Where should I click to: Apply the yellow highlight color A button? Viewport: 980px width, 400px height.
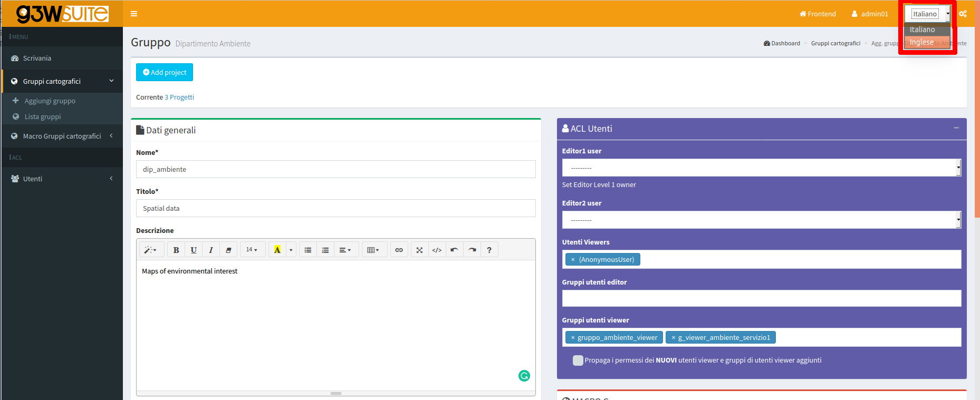tap(277, 250)
